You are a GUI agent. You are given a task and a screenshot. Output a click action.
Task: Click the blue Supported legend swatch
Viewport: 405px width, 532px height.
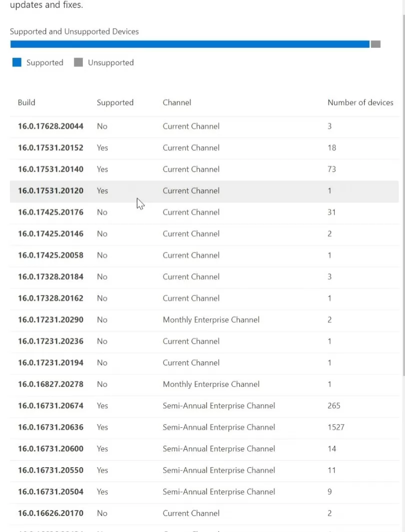[x=16, y=62]
